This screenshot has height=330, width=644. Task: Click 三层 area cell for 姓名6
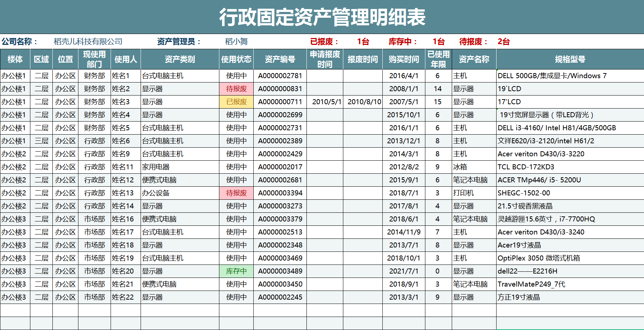click(42, 141)
